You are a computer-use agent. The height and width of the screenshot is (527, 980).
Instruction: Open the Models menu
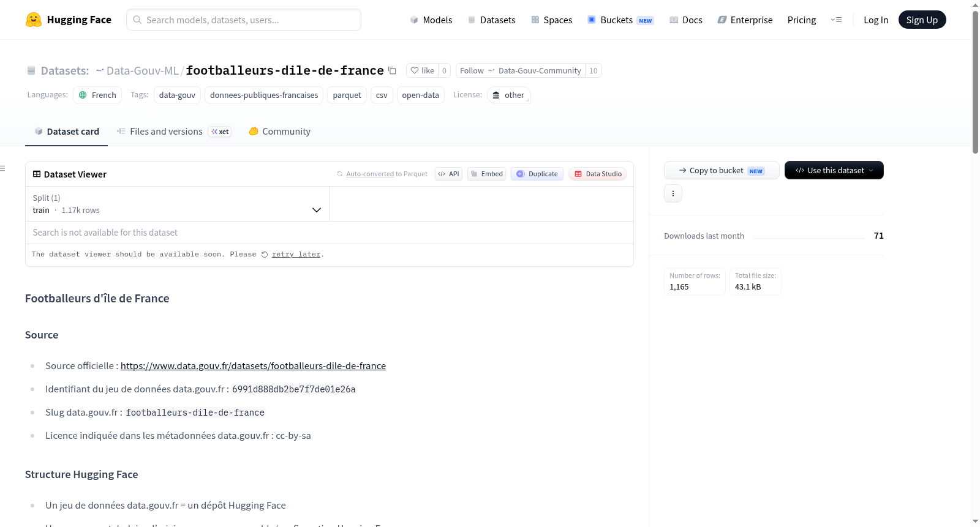click(431, 20)
